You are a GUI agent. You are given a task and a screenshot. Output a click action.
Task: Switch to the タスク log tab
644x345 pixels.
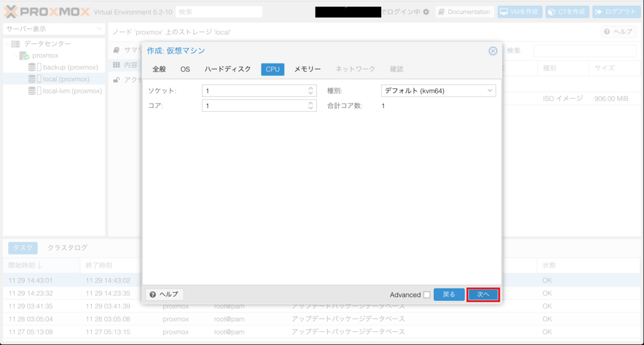(23, 248)
